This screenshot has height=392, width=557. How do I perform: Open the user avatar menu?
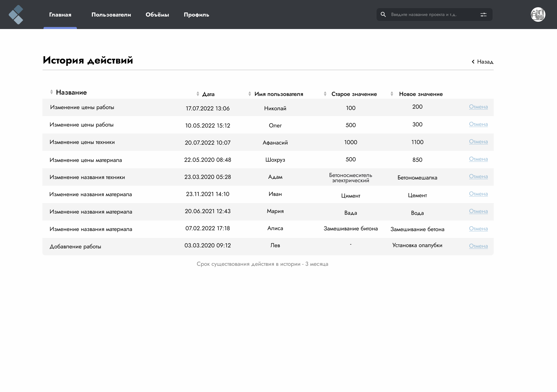pyautogui.click(x=538, y=15)
